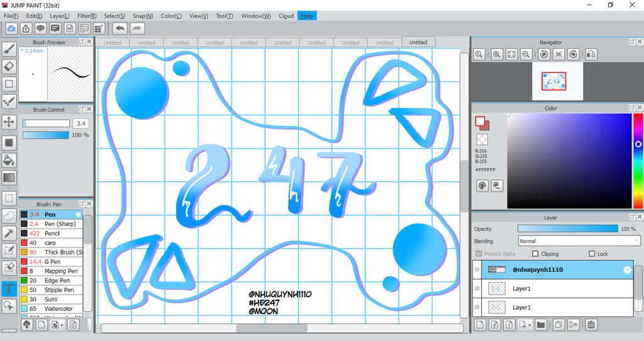The height and width of the screenshot is (341, 644).
Task: Click the foreground color swatch
Action: [480, 121]
